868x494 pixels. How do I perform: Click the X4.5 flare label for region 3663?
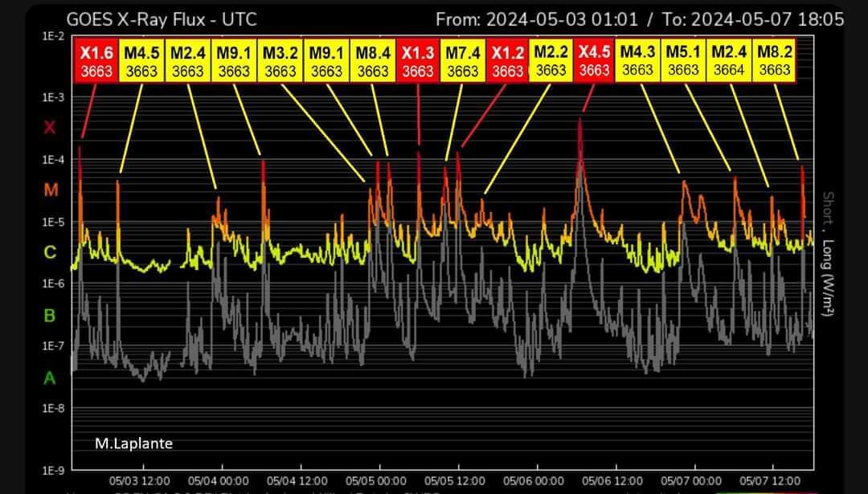(x=594, y=61)
